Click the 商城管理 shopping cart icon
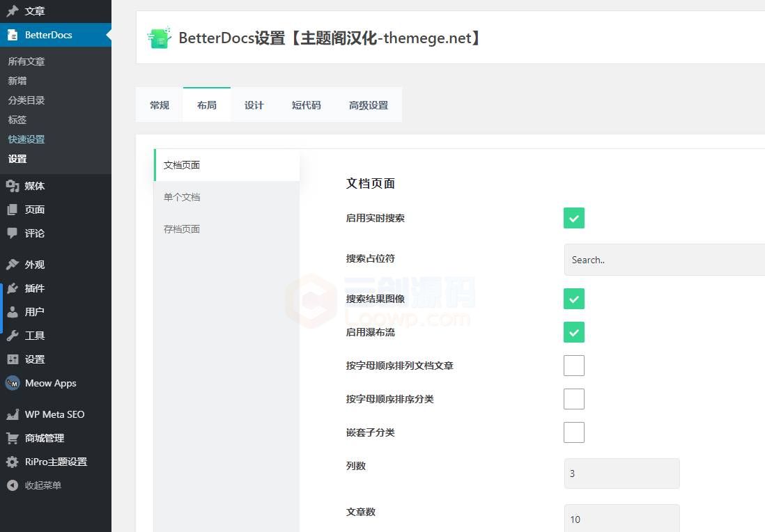 [x=13, y=438]
